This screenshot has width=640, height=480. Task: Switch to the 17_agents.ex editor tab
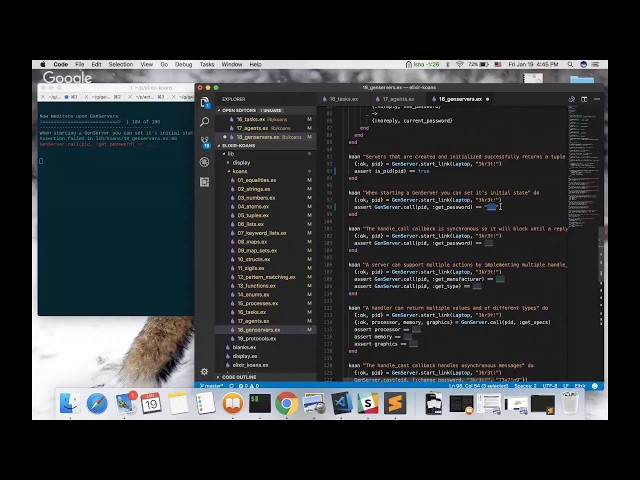(x=398, y=99)
